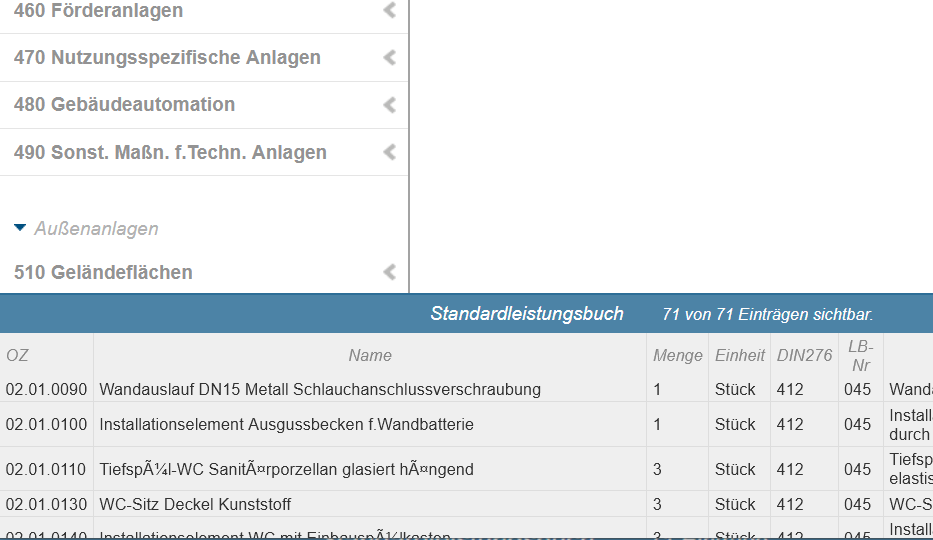
Task: Click Einheit Stück in row 02.01.0110
Action: coord(735,469)
